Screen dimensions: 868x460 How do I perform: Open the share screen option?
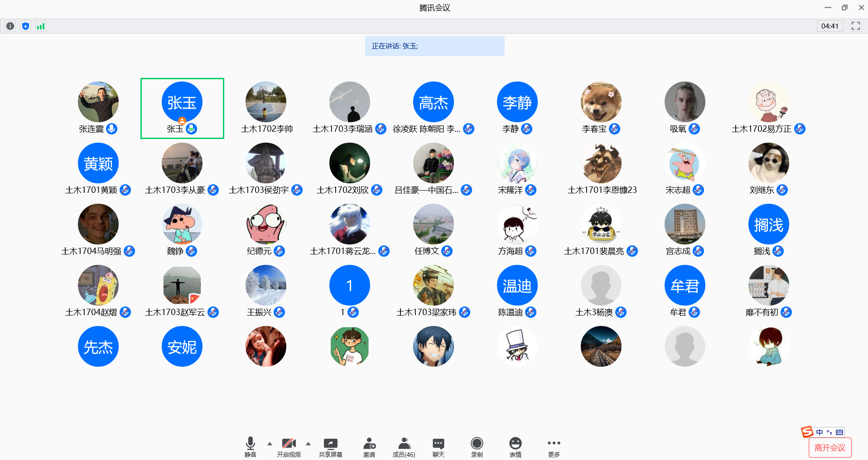330,446
